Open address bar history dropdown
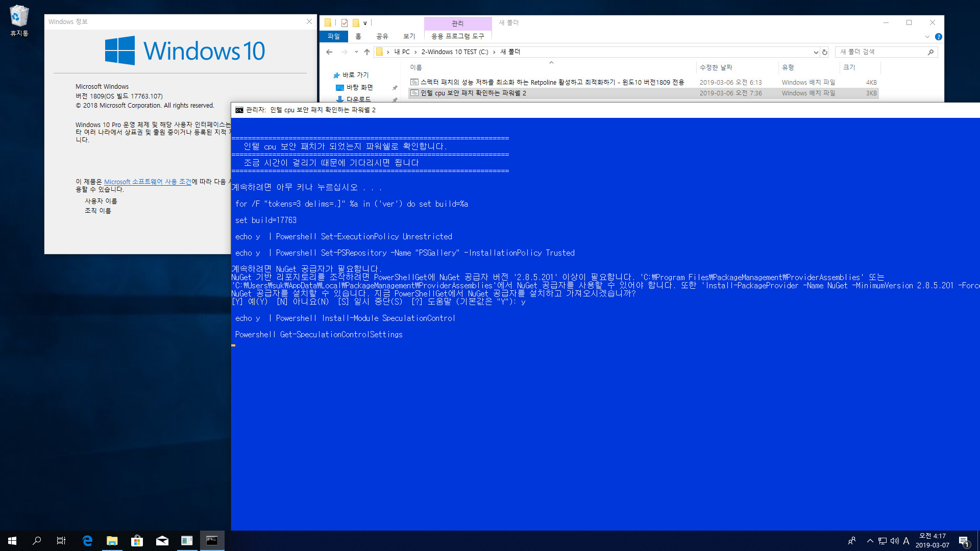The image size is (980, 551). 815,52
